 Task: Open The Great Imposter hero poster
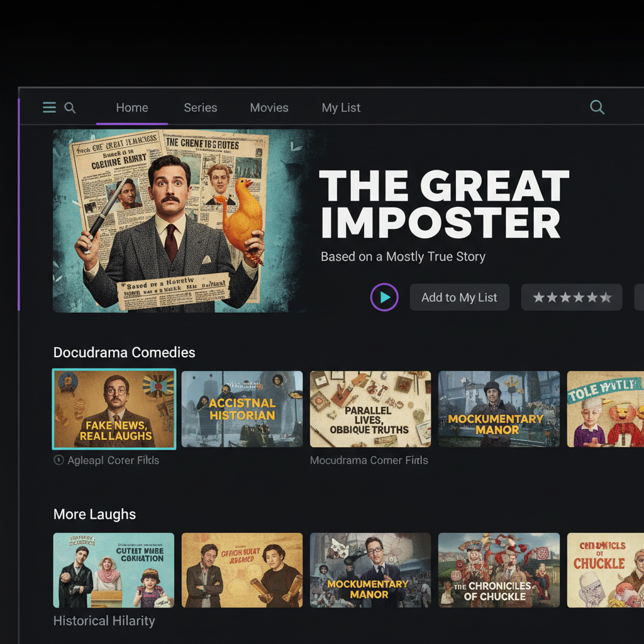pyautogui.click(x=180, y=221)
